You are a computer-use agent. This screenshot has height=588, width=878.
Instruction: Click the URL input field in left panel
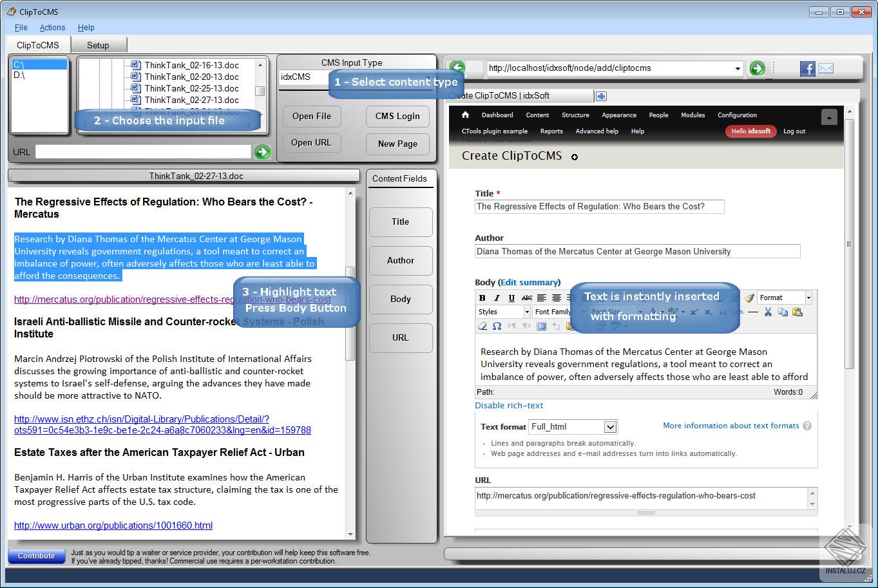(x=143, y=152)
